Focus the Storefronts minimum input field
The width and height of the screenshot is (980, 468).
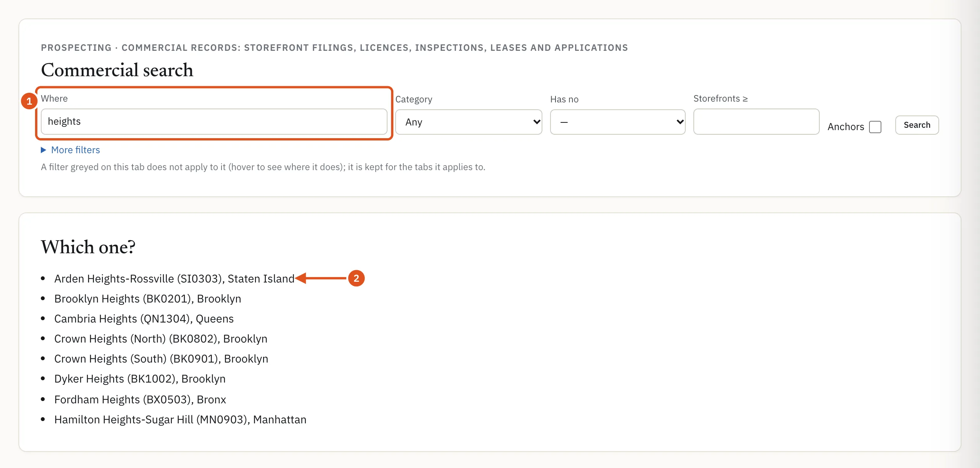tap(756, 122)
